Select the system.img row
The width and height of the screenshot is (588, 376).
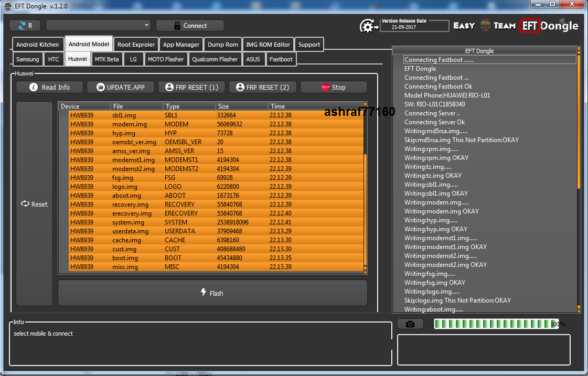pos(216,222)
